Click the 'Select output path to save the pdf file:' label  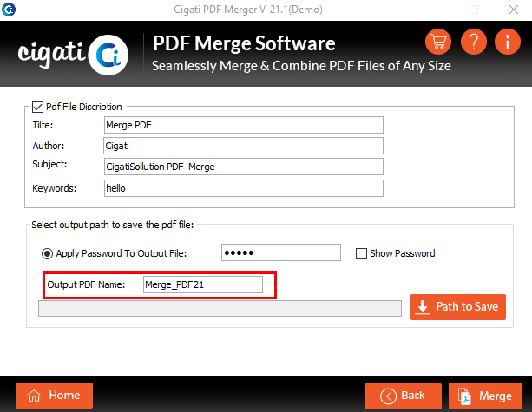coord(112,225)
